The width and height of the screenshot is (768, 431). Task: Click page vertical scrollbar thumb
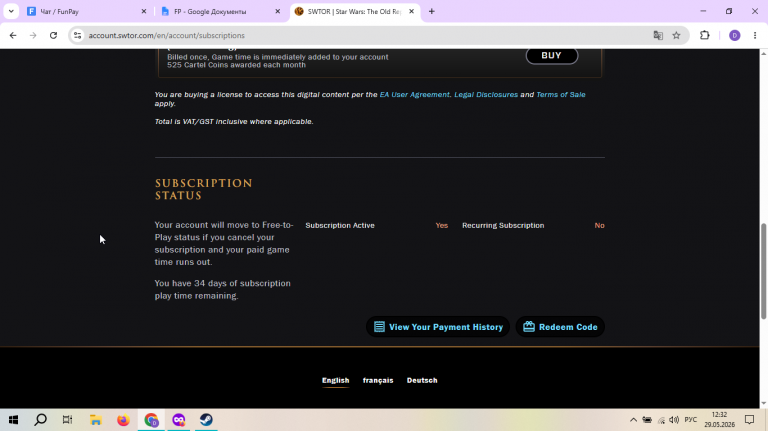[x=763, y=271]
